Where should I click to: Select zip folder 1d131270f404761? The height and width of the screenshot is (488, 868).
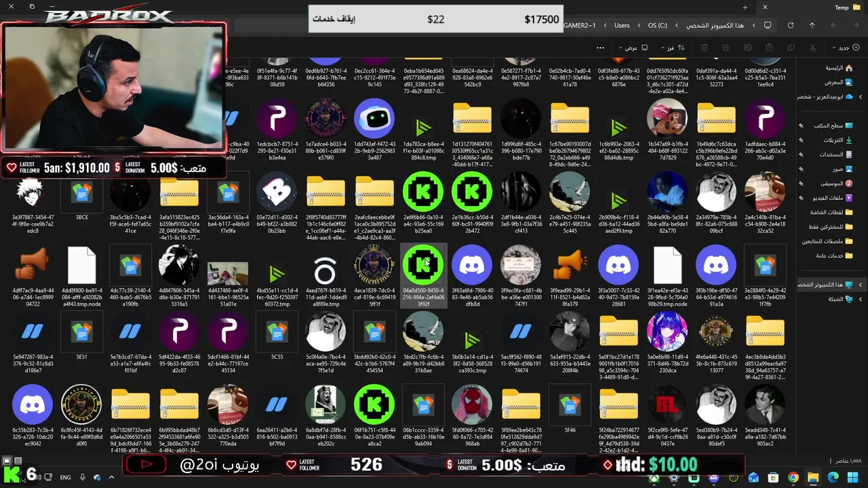point(472,132)
